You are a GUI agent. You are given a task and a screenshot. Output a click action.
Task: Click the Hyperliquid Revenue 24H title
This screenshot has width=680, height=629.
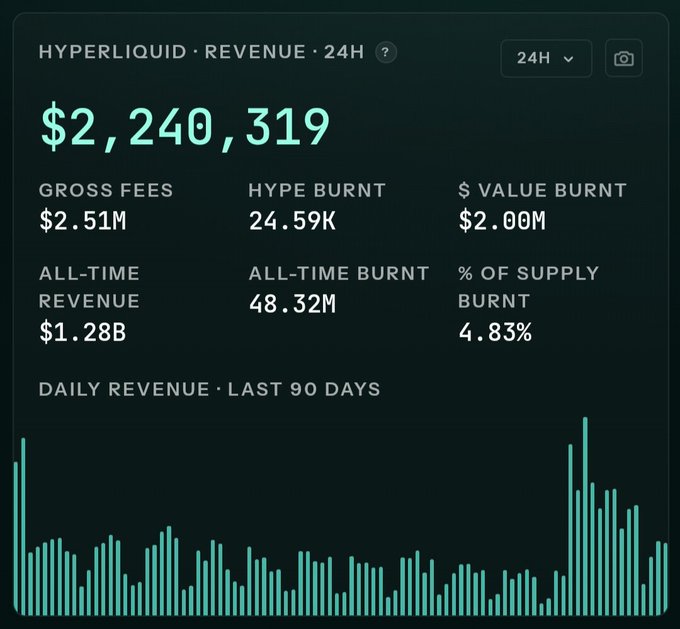coord(201,52)
